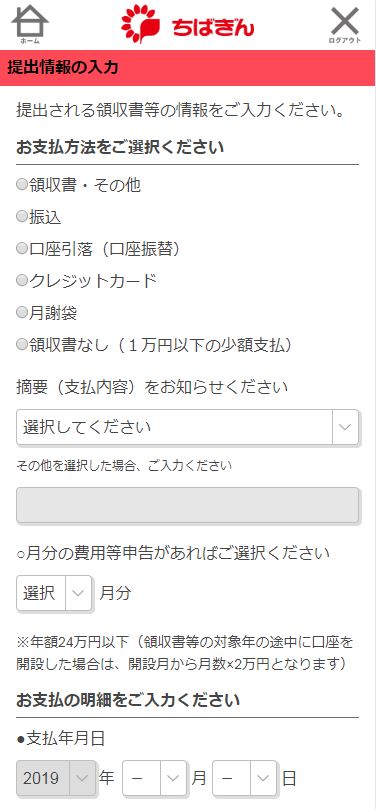
Task: Open 選択してください summary dropdown
Action: (187, 427)
